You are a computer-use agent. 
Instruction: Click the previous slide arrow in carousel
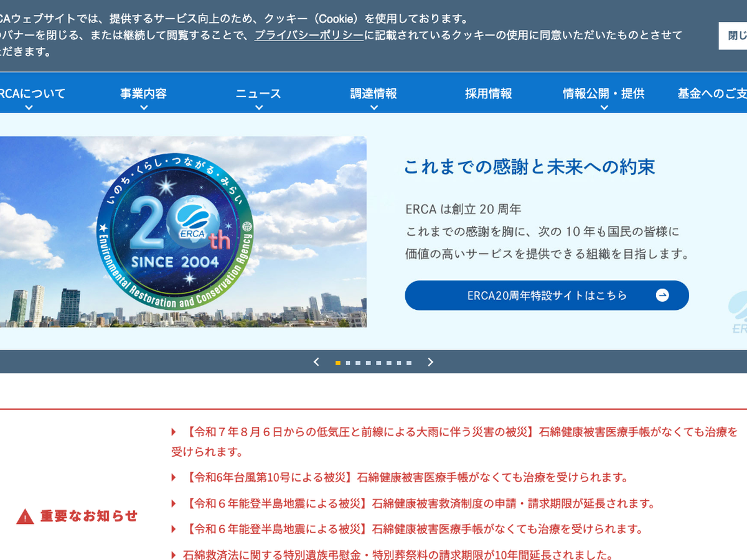[316, 362]
